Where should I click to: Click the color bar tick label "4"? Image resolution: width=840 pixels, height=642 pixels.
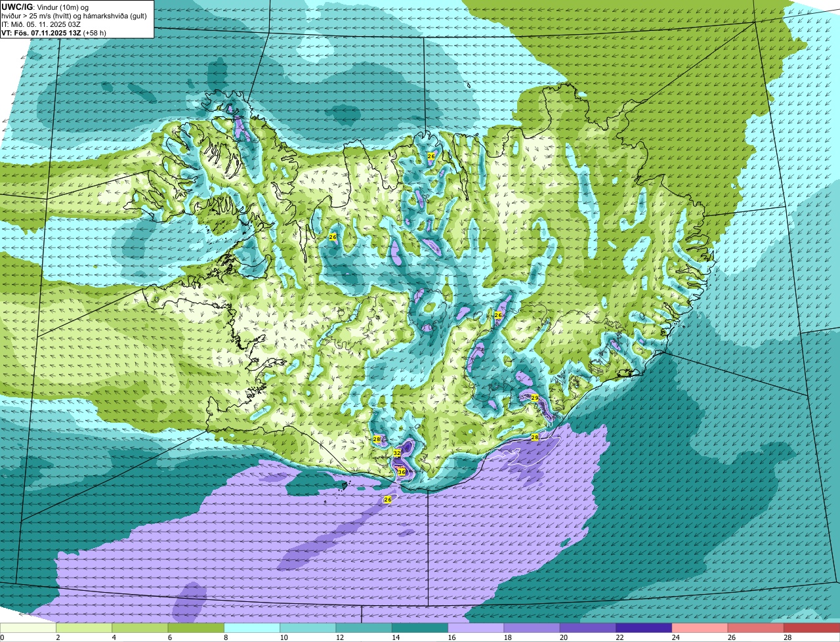click(x=114, y=637)
